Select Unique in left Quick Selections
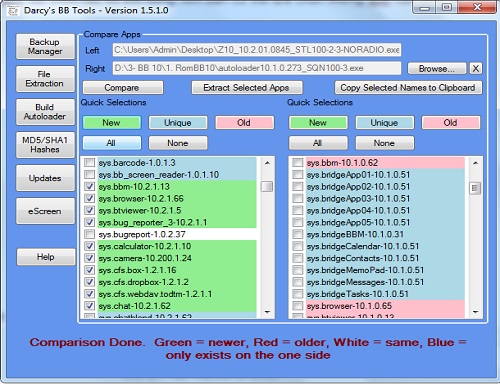Viewport: 500px width, 384px height. click(178, 123)
